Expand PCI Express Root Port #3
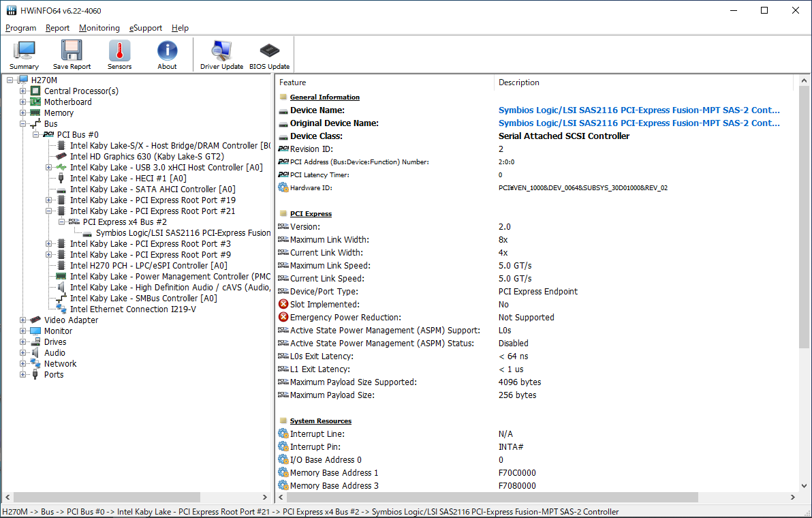The height and width of the screenshot is (518, 812). (x=48, y=243)
